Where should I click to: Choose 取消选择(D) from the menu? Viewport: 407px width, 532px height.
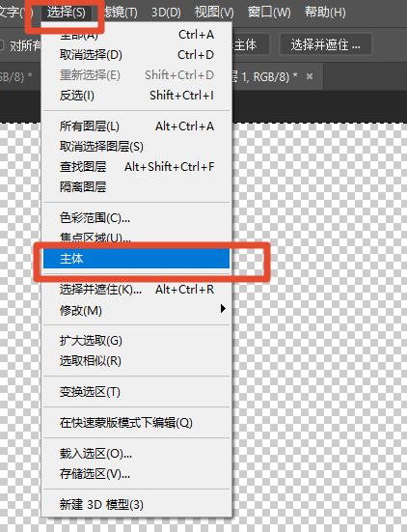137,55
